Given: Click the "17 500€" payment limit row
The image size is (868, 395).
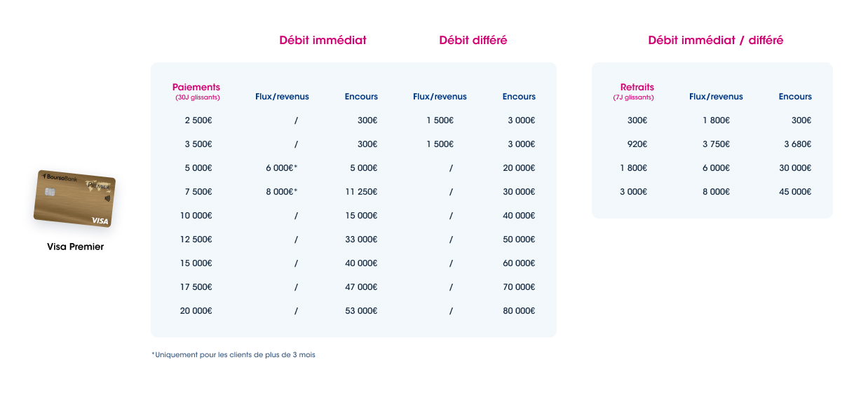Looking at the screenshot, I should (196, 287).
